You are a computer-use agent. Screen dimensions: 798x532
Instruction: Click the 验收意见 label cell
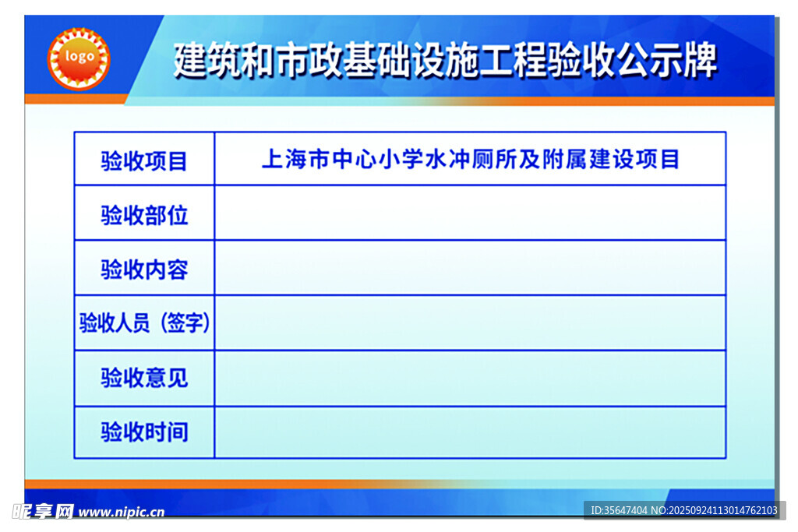(144, 379)
